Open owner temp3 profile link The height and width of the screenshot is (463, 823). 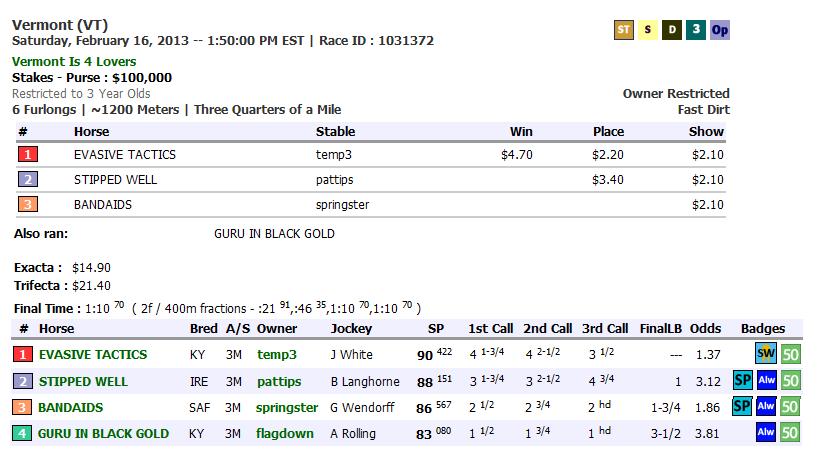pos(277,354)
